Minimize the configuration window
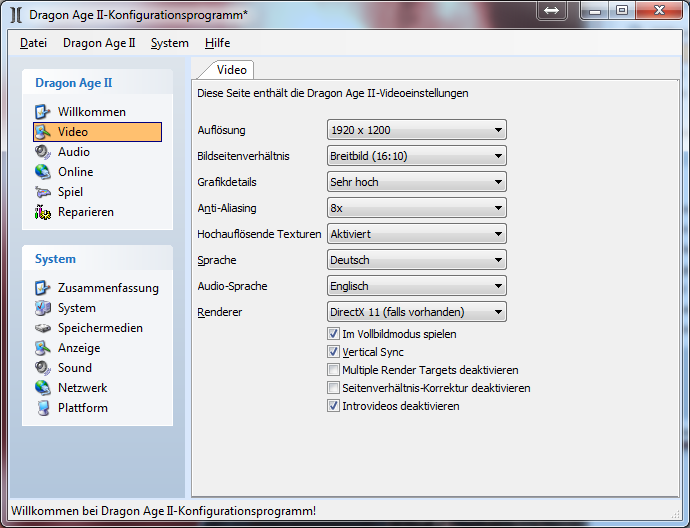The image size is (690, 528). pyautogui.click(x=595, y=10)
